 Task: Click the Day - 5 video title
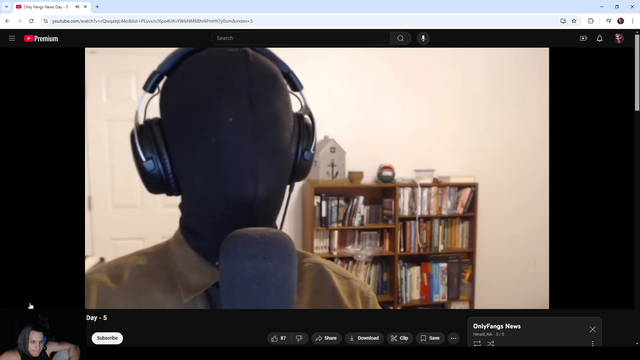97,318
